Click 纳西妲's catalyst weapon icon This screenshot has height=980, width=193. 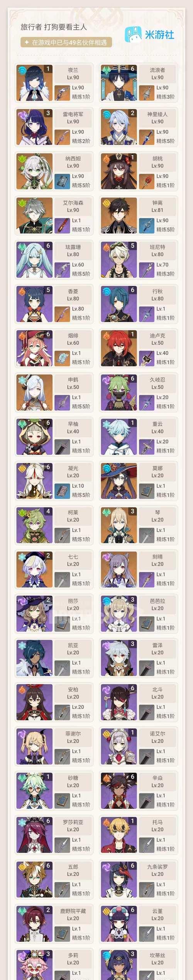click(x=62, y=181)
